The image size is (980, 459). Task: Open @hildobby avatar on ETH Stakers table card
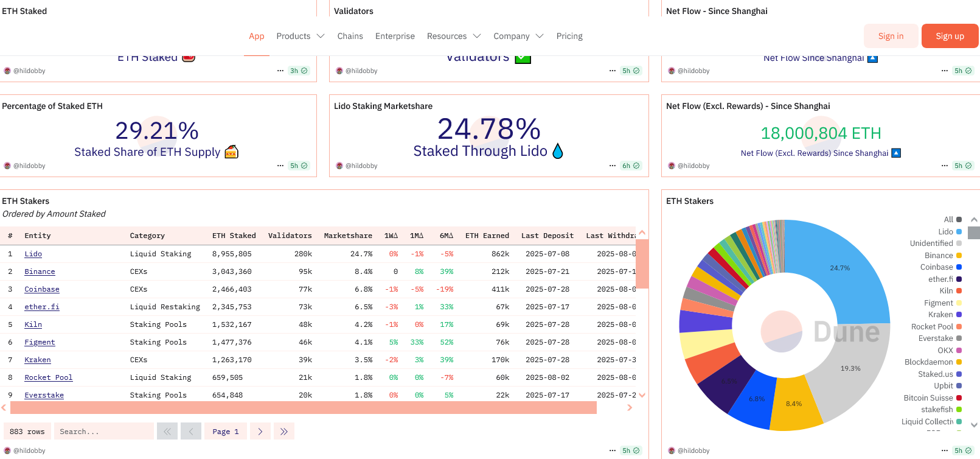(x=7, y=450)
